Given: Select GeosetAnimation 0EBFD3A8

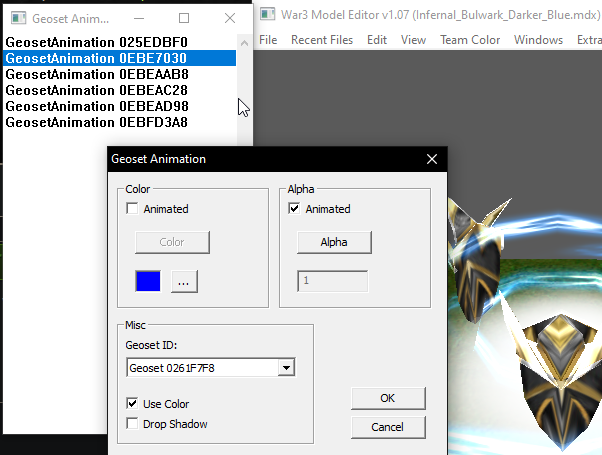Looking at the screenshot, I should [119, 122].
